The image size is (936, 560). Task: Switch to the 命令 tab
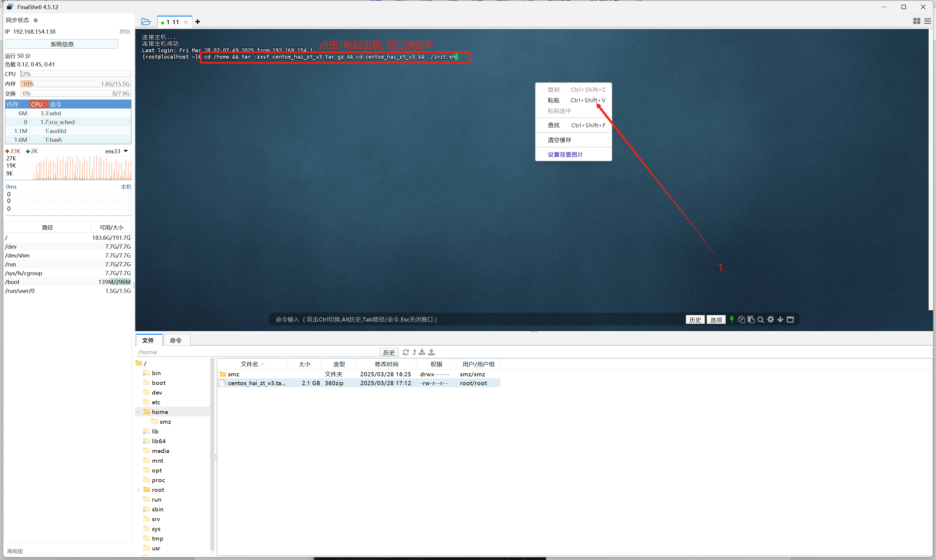point(176,340)
